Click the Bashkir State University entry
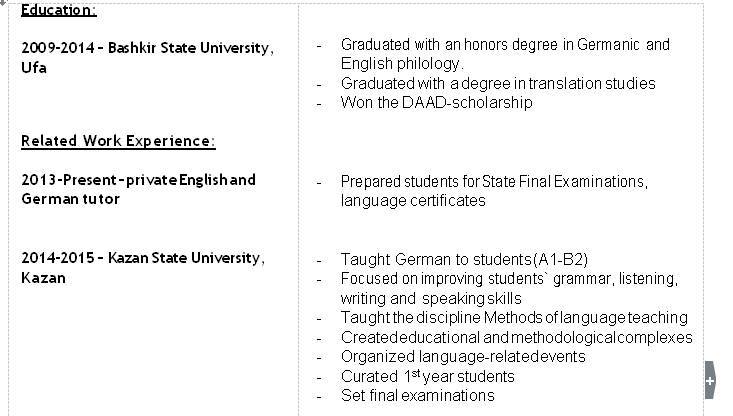The width and height of the screenshot is (733, 416). click(x=146, y=48)
